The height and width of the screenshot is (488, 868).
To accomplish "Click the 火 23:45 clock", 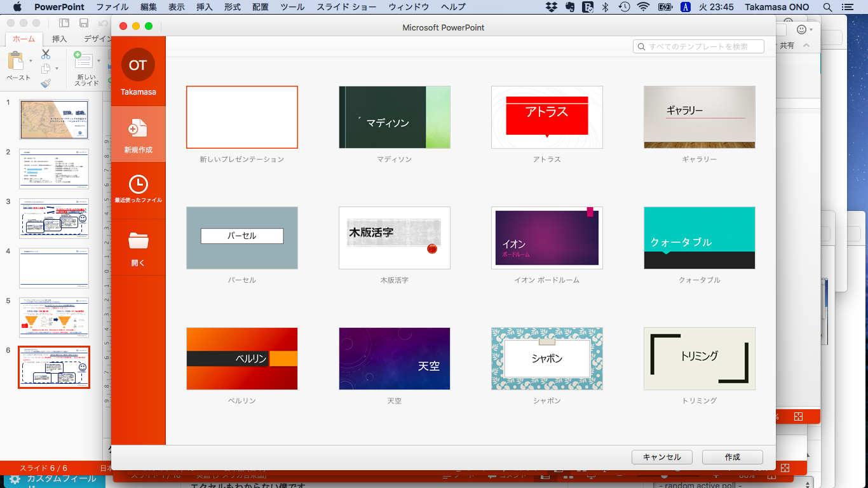I will pyautogui.click(x=715, y=7).
